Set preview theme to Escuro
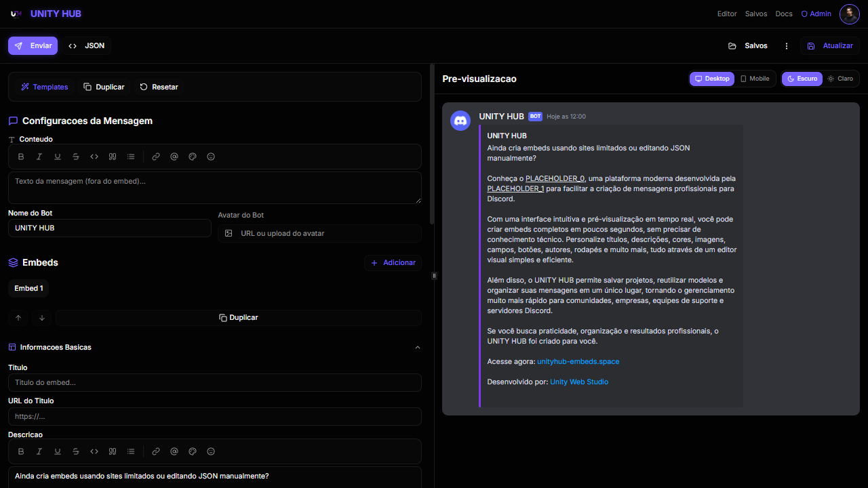Viewport: 868px width, 488px height. pyautogui.click(x=802, y=79)
